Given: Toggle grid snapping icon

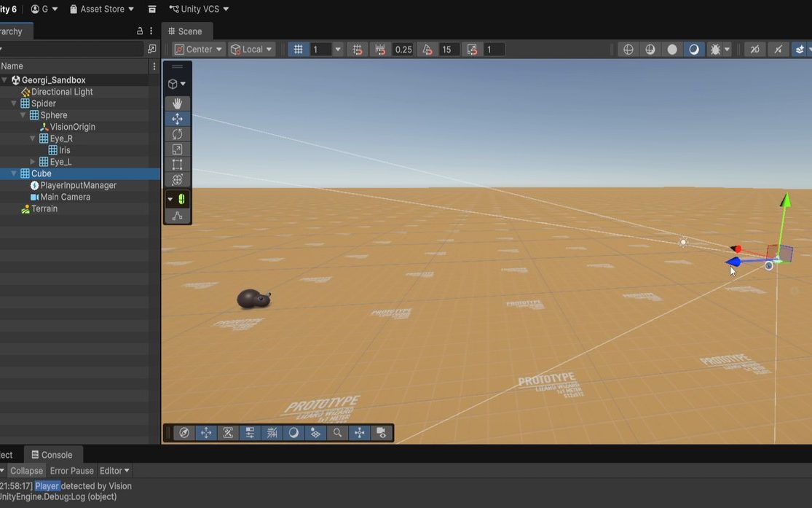Looking at the screenshot, I should coord(358,50).
